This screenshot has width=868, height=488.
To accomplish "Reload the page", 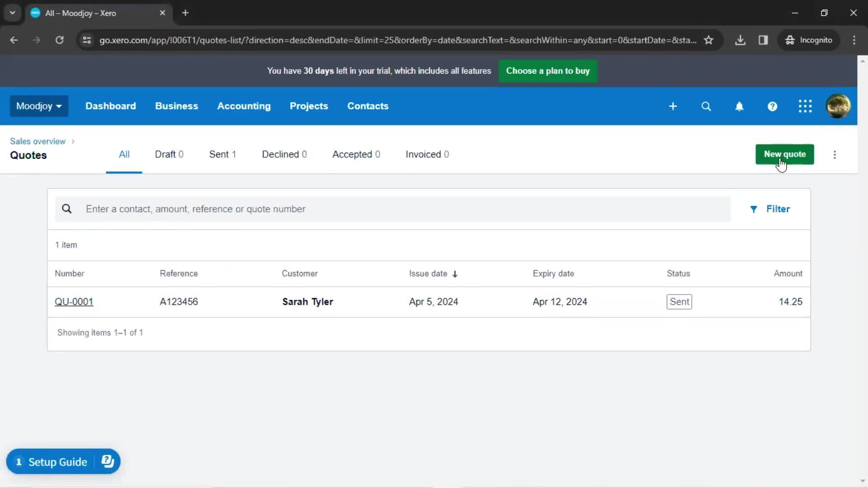I will coord(59,40).
